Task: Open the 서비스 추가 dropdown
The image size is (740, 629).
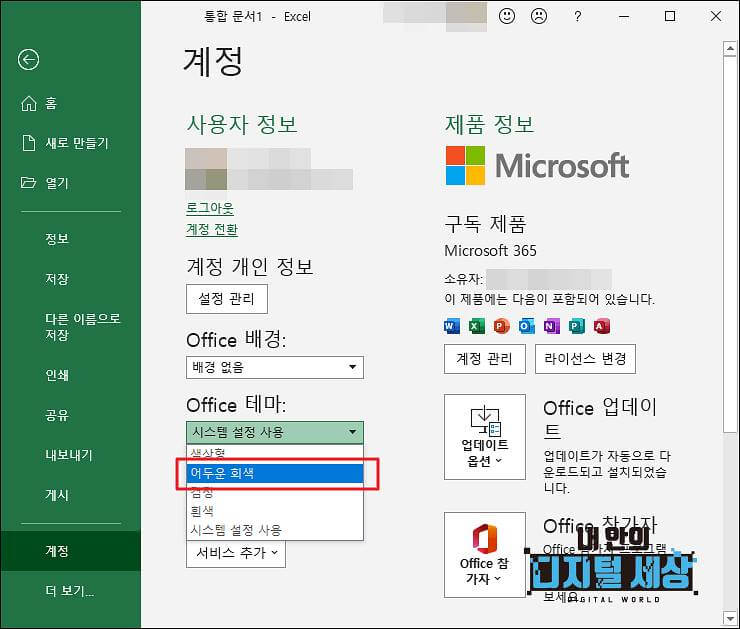Action: coord(236,553)
